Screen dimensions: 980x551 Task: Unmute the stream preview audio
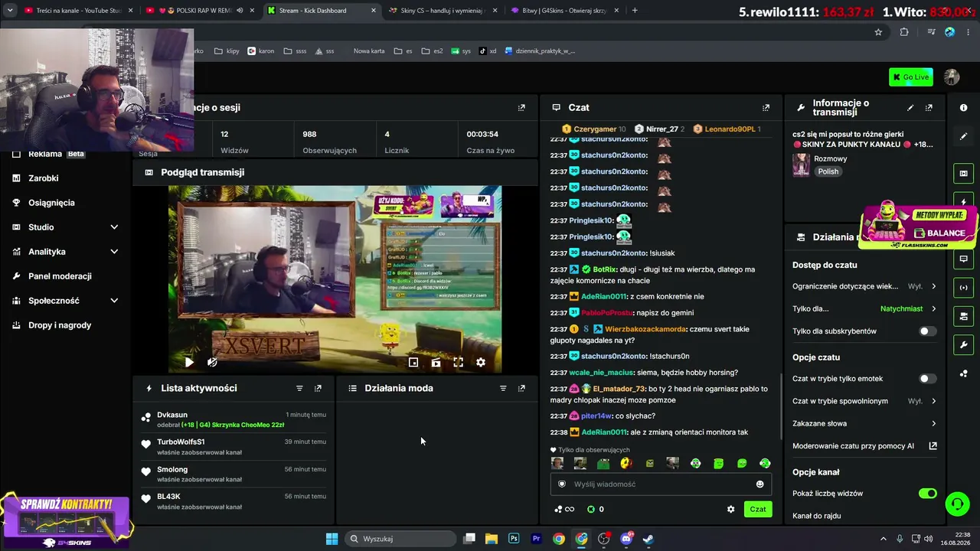(212, 362)
